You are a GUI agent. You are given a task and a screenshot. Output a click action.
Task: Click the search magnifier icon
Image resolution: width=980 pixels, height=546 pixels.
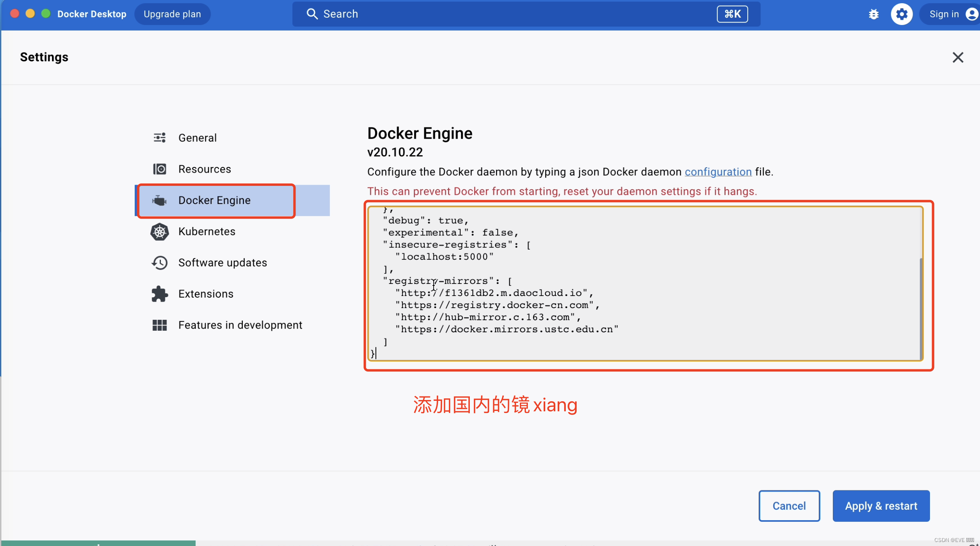[x=312, y=14]
